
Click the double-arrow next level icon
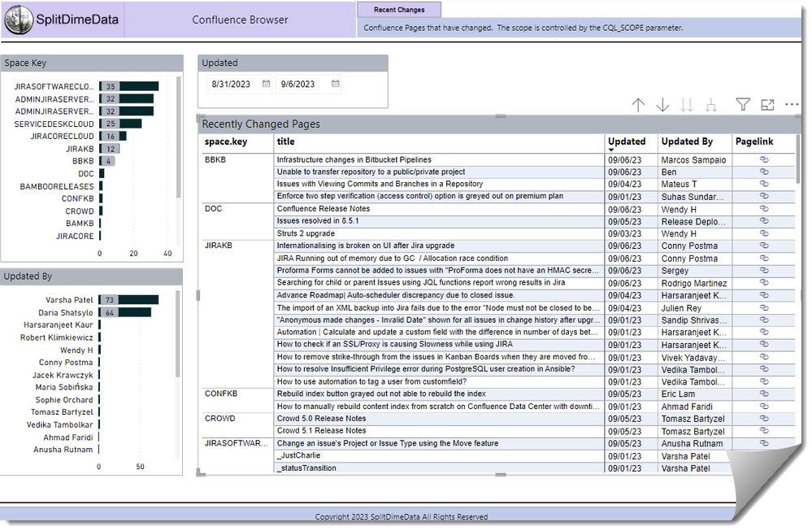[x=687, y=105]
